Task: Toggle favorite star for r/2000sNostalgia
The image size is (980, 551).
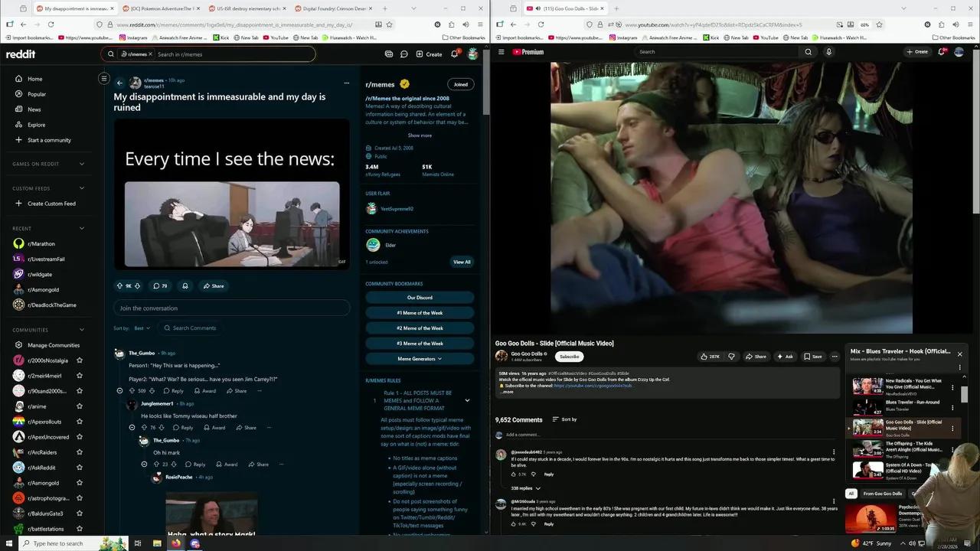Action: click(x=80, y=360)
